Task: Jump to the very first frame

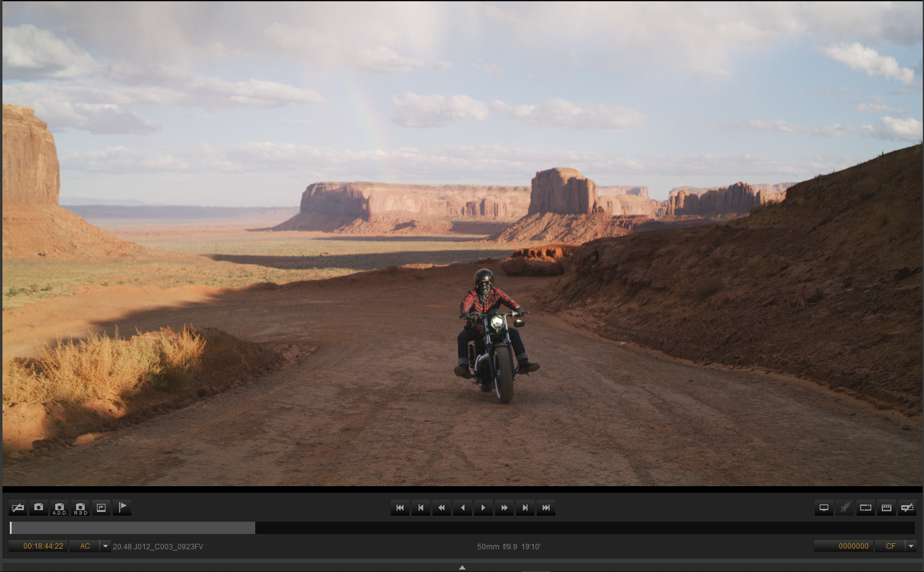Action: tap(400, 508)
